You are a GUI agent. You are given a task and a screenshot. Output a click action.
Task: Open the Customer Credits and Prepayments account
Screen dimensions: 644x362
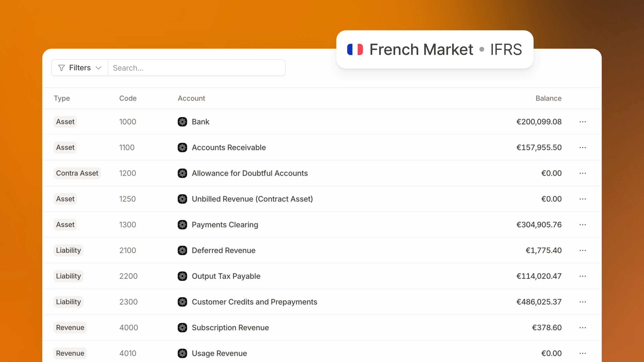pos(254,302)
